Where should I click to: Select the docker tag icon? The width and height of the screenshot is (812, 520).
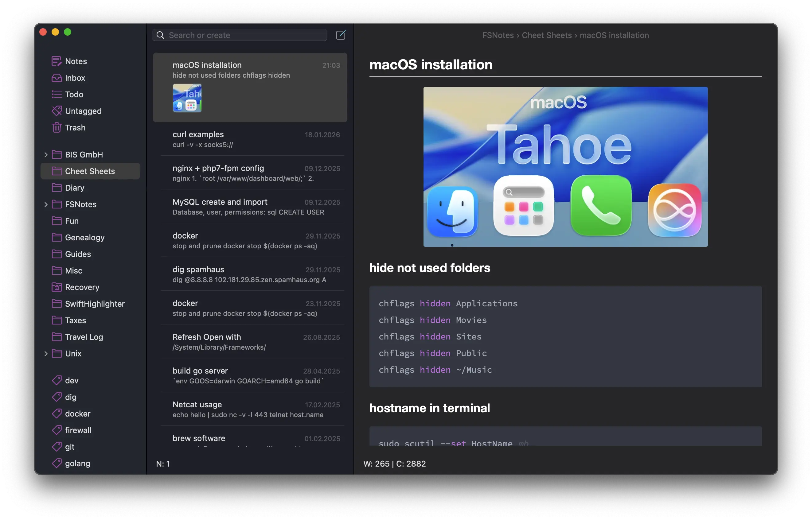(x=57, y=414)
